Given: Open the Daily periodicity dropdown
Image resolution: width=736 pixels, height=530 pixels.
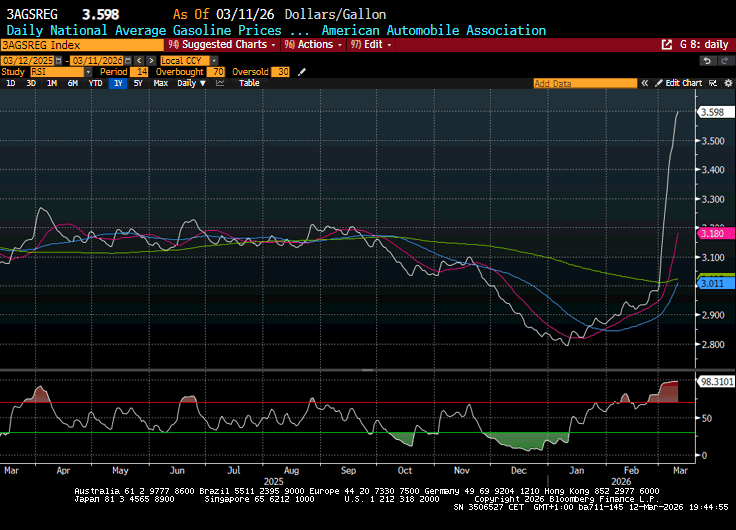Looking at the screenshot, I should click(x=191, y=83).
